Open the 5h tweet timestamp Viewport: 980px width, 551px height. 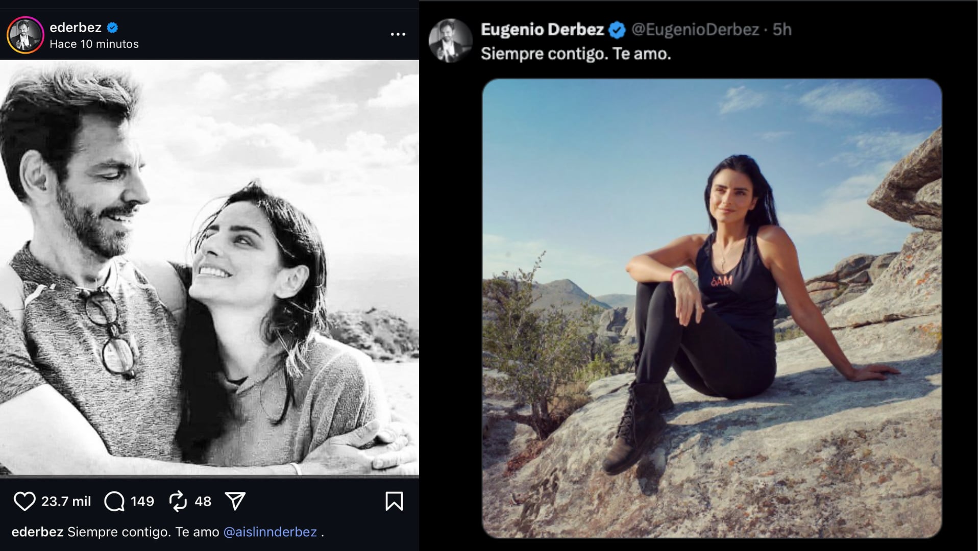(x=782, y=30)
